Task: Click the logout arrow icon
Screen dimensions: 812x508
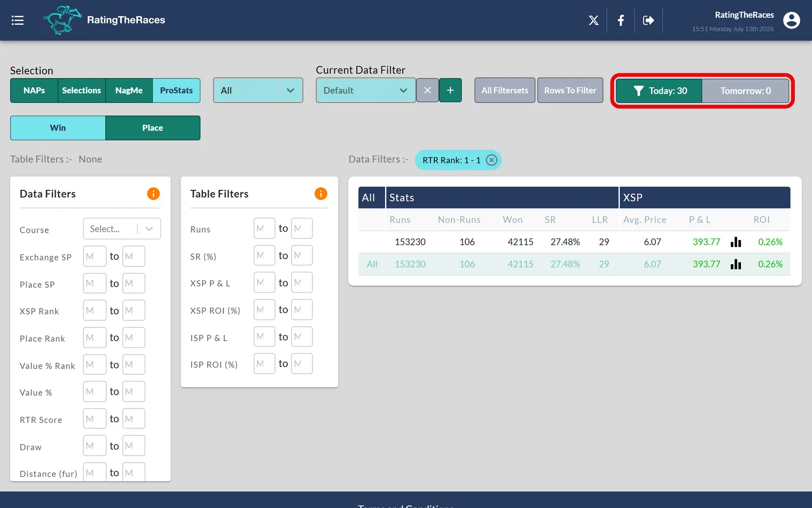Action: click(x=649, y=20)
